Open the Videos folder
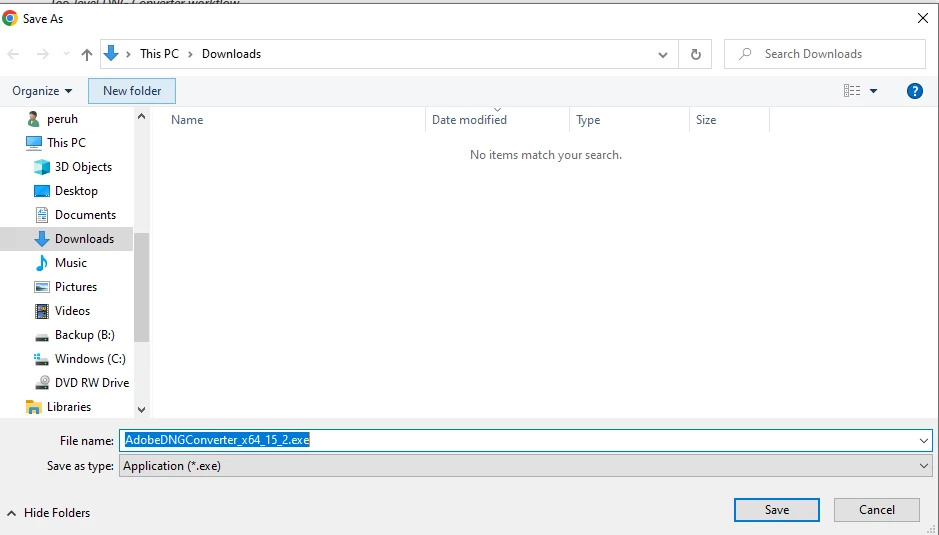The height and width of the screenshot is (535, 939). point(72,310)
